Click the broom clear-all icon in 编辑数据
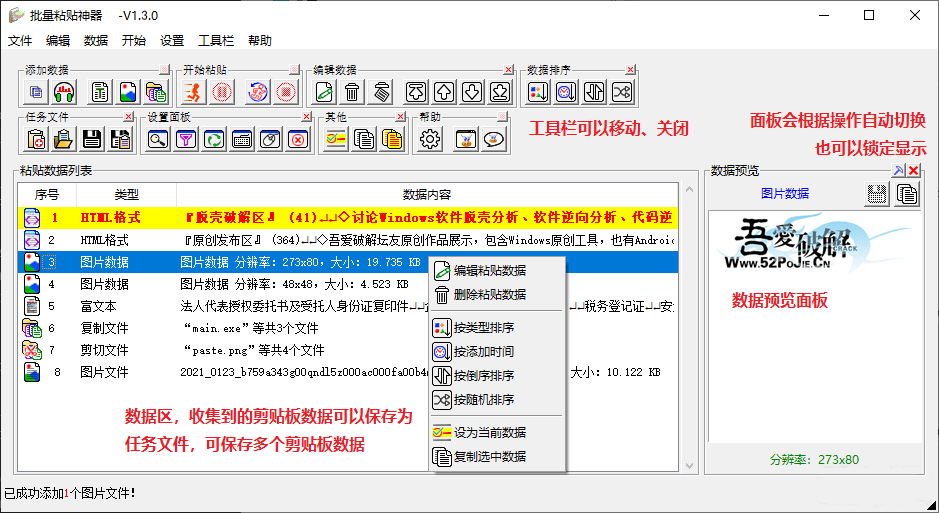 tap(380, 92)
